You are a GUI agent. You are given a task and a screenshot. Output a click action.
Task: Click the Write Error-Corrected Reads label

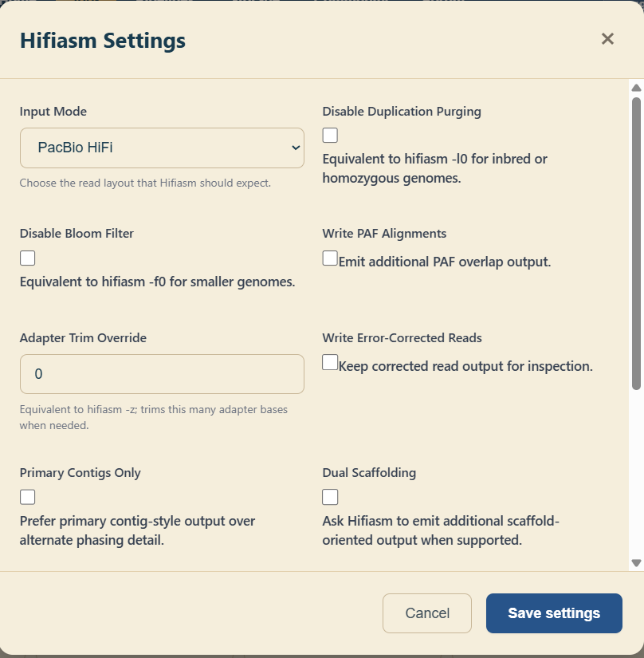point(402,338)
